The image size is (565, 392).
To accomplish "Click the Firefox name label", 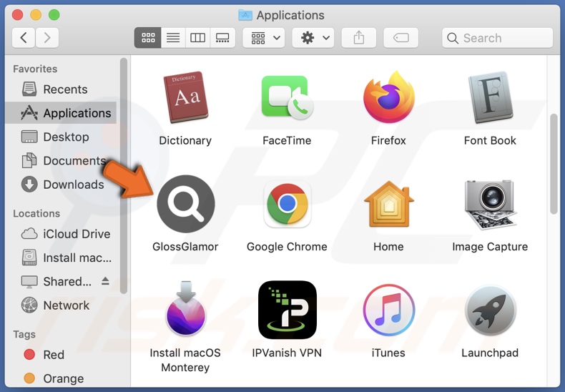I will [388, 140].
